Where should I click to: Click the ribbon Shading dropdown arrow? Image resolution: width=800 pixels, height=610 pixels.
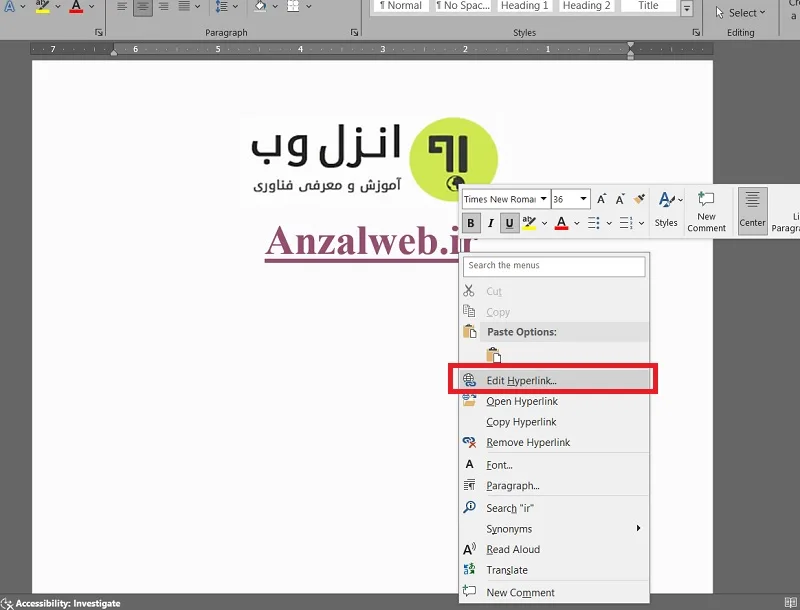(275, 6)
